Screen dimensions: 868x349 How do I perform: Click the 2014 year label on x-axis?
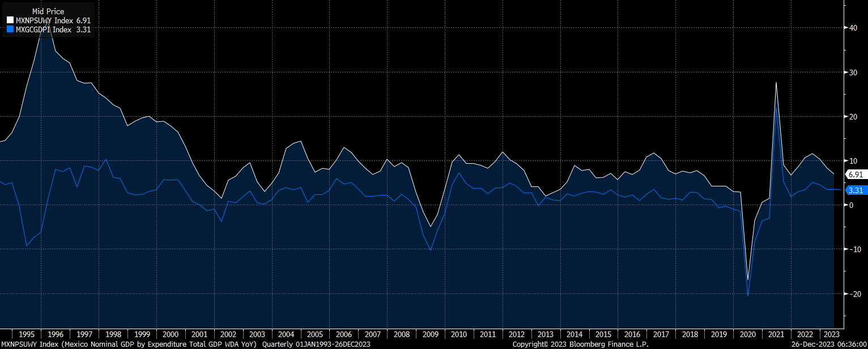click(575, 334)
